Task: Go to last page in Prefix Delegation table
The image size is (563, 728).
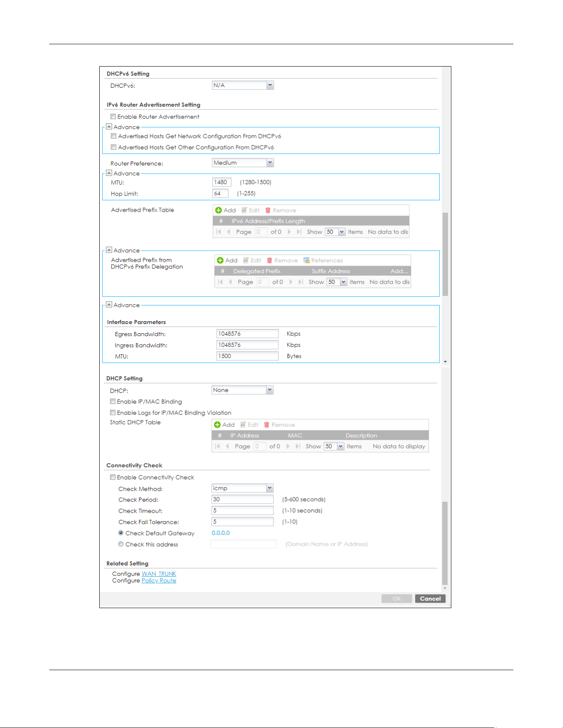Action: (300, 282)
